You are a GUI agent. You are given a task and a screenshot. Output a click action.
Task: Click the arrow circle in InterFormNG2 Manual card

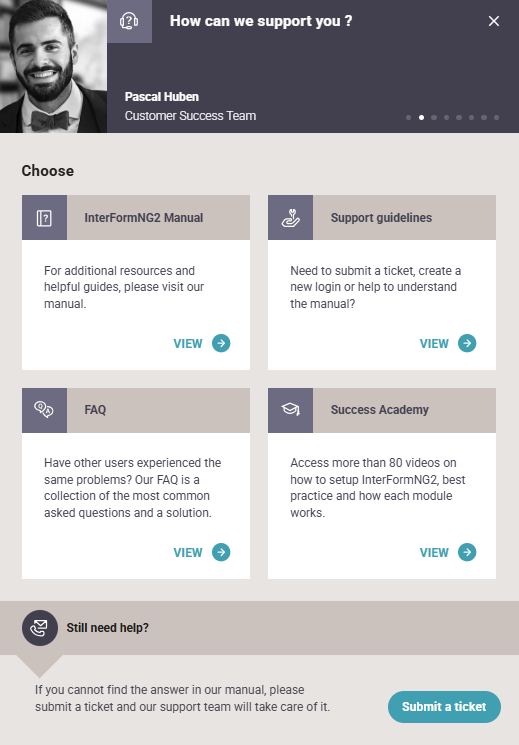tap(221, 343)
